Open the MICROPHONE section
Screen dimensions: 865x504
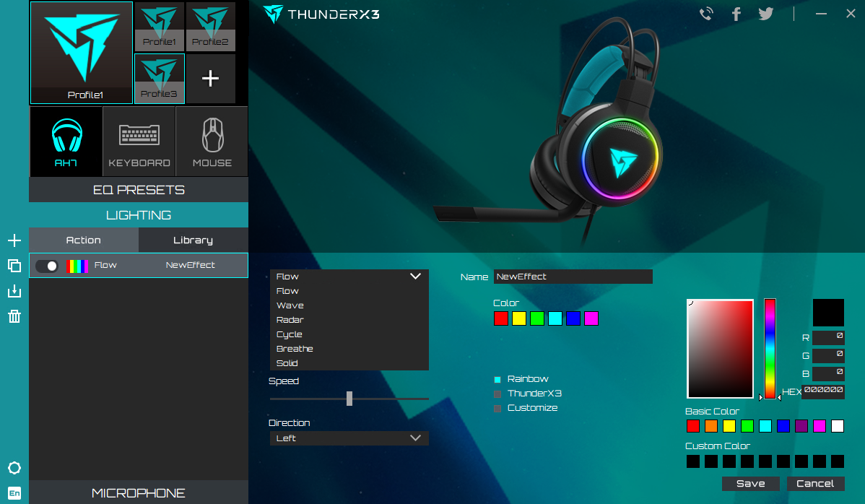[139, 492]
